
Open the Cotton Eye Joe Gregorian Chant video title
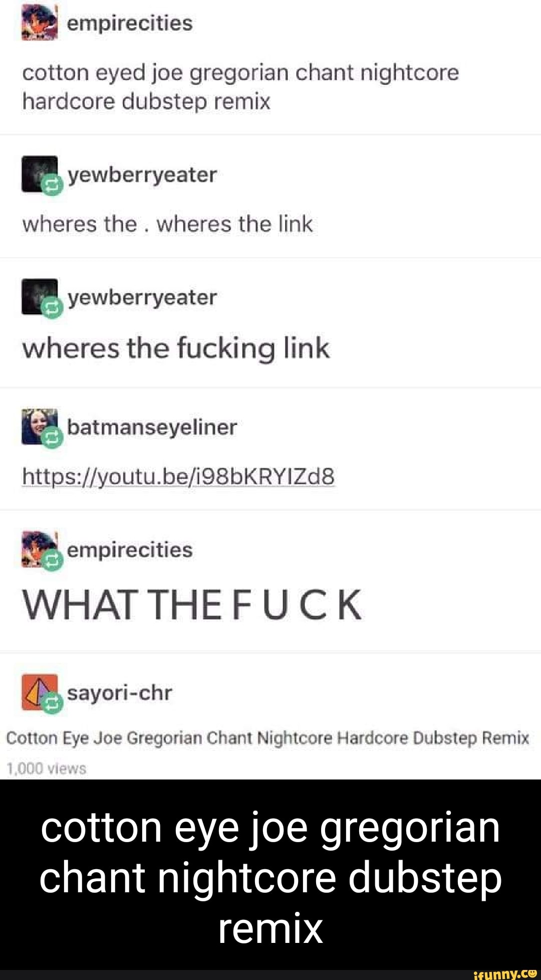pos(267,738)
